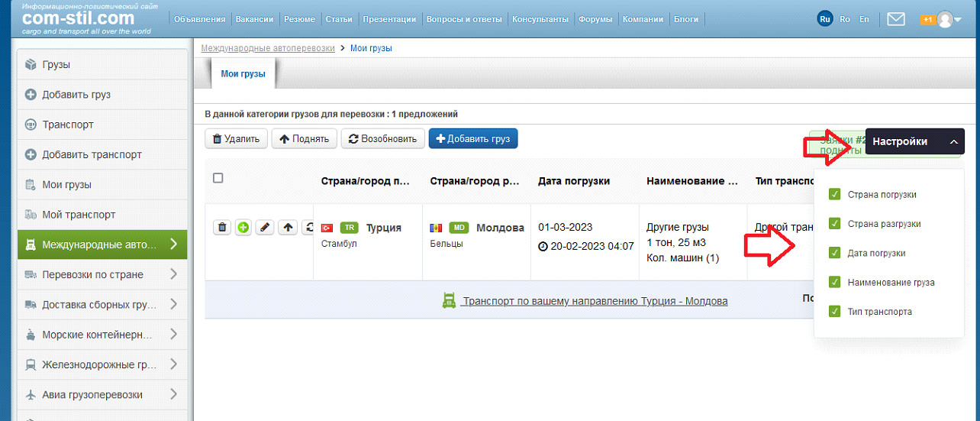This screenshot has width=980, height=421.
Task: Switch to the Мои грузы tab
Action: click(x=243, y=74)
